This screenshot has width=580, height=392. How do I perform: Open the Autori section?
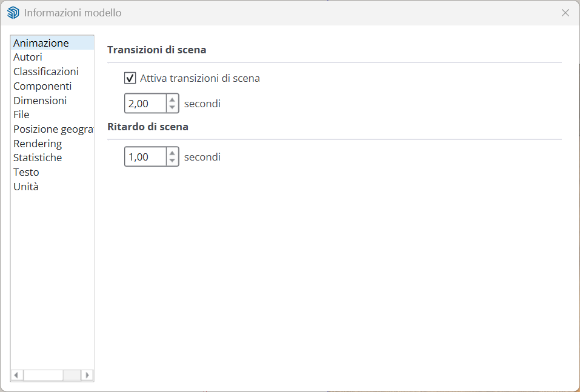pyautogui.click(x=28, y=57)
